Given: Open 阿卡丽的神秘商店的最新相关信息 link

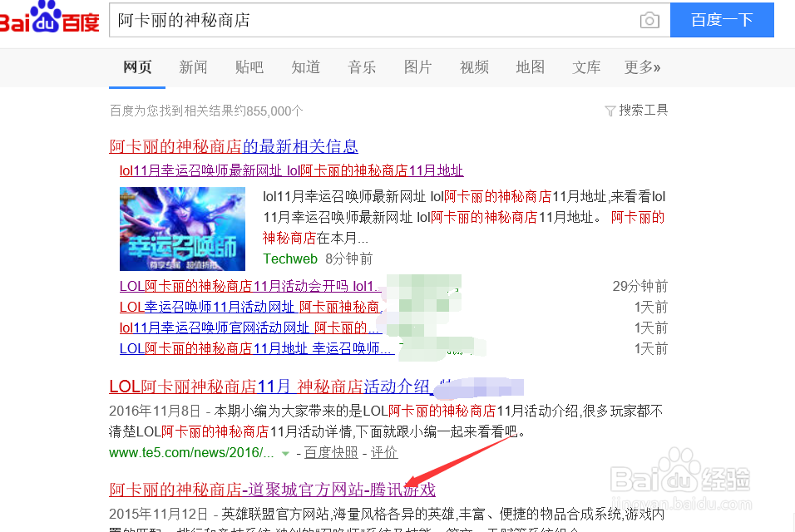Looking at the screenshot, I should click(x=234, y=146).
